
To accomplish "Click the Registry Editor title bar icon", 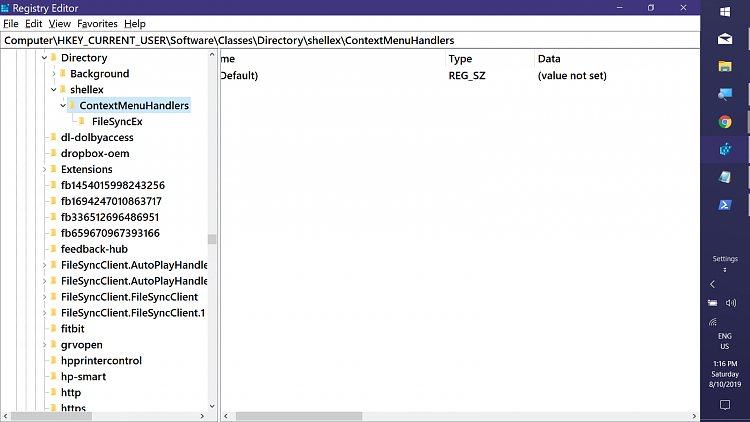I will coord(5,8).
